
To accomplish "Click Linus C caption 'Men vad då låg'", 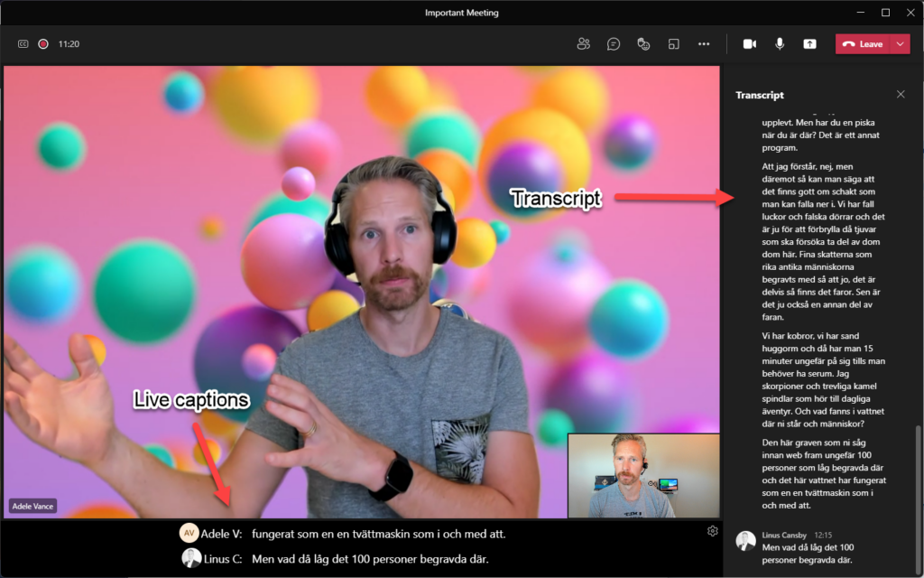I will click(370, 559).
